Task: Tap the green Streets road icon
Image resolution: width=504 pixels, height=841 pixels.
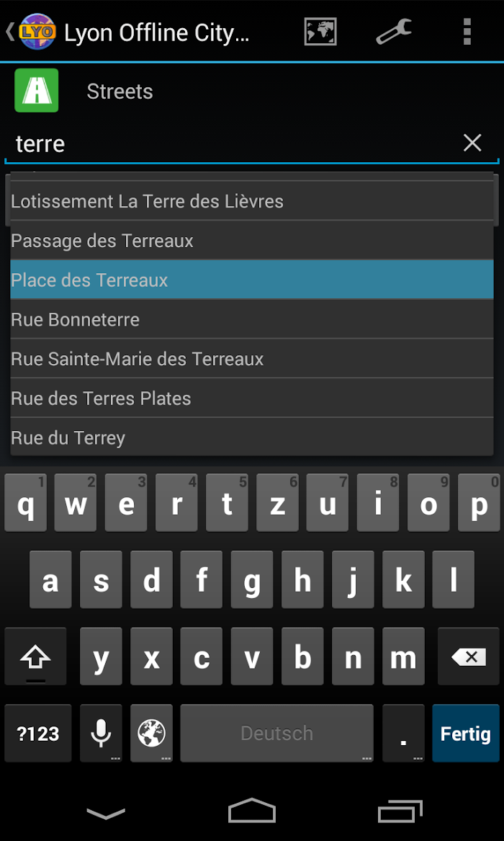Action: coord(37,91)
